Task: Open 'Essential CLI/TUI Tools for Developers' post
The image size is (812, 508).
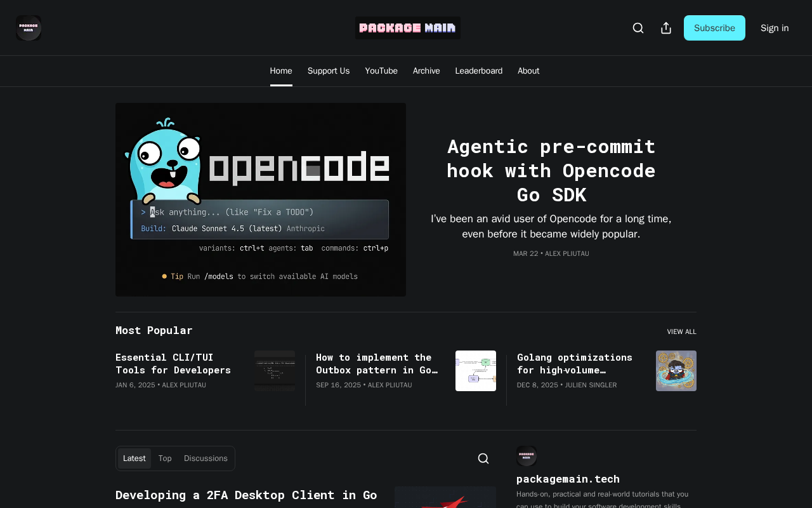Action: click(173, 363)
